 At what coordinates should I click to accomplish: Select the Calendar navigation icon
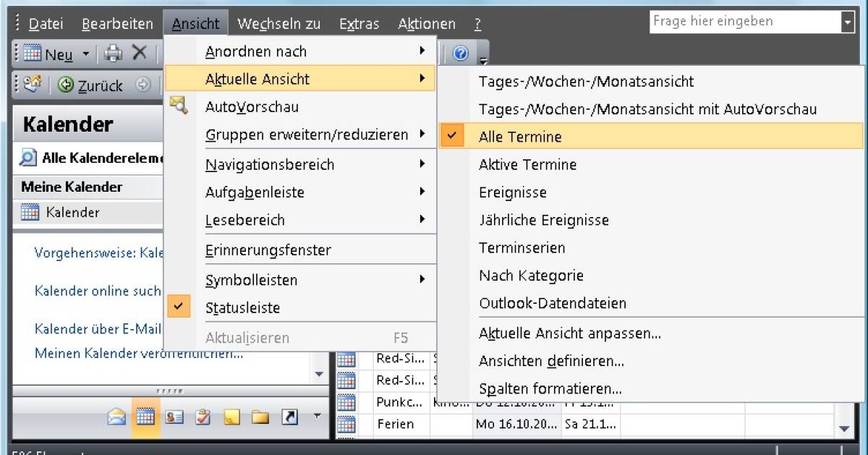(145, 417)
